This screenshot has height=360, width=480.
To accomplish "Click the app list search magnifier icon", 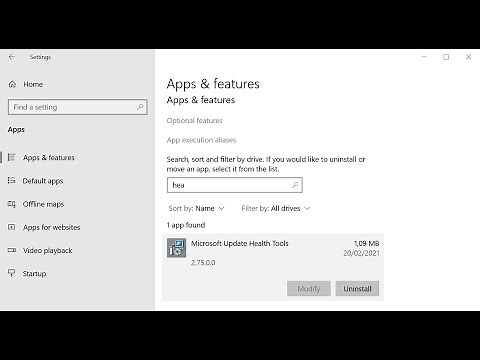I will pyautogui.click(x=295, y=185).
